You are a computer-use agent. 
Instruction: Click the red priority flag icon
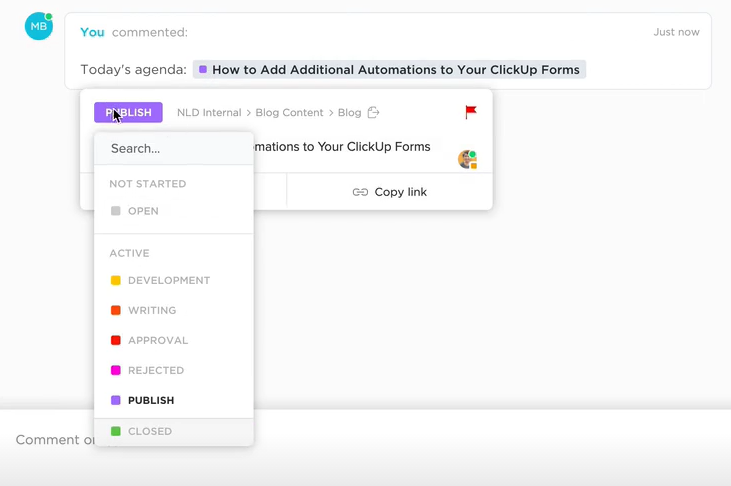point(471,112)
